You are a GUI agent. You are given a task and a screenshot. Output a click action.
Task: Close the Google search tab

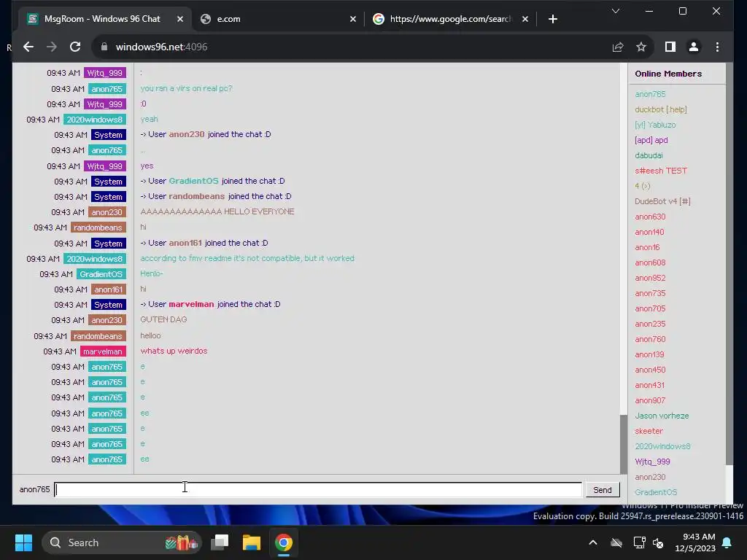pyautogui.click(x=525, y=19)
